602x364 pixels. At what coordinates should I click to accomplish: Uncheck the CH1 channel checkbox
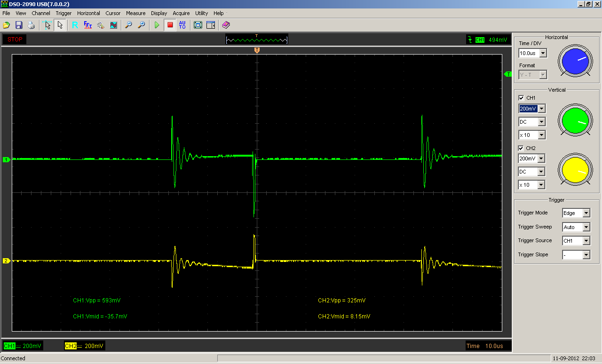[x=521, y=98]
